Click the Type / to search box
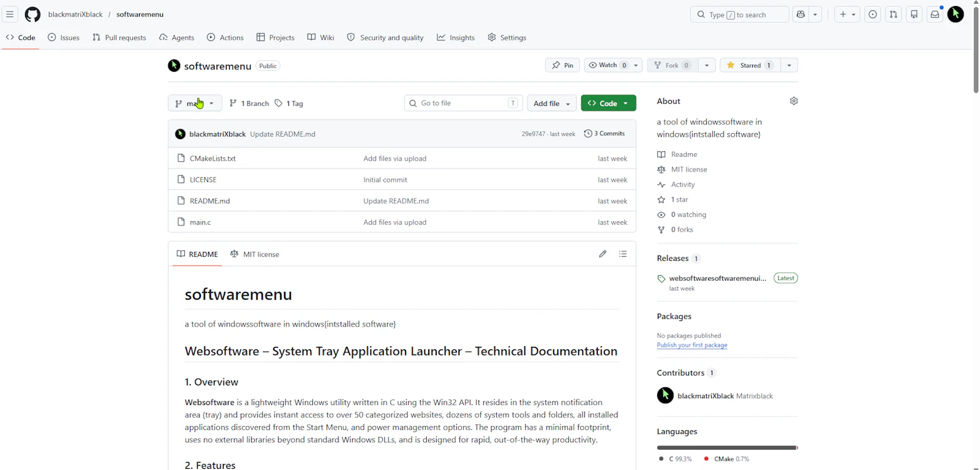This screenshot has width=980, height=470. (x=740, y=14)
